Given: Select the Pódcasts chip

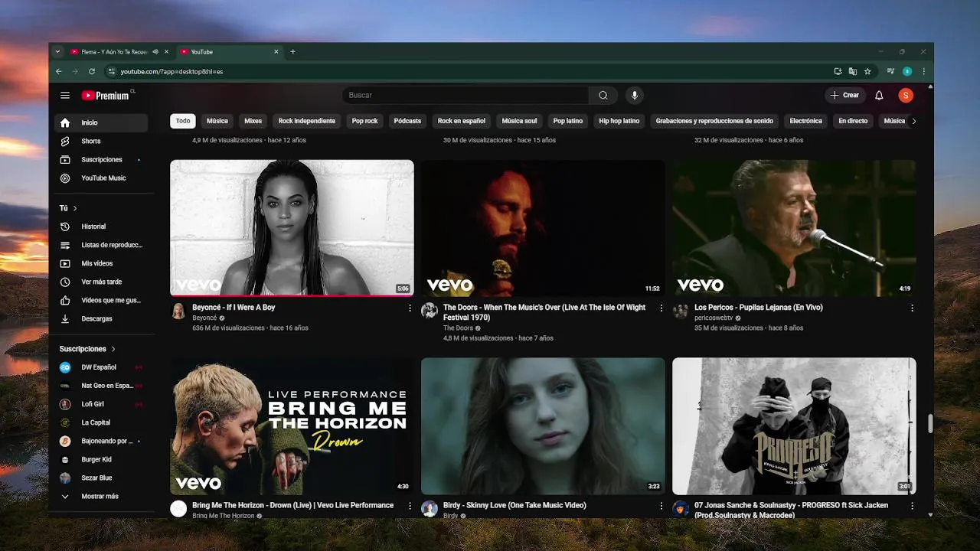Looking at the screenshot, I should point(407,121).
